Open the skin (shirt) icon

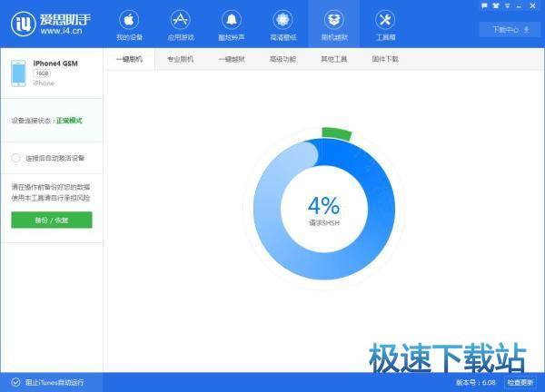496,6
